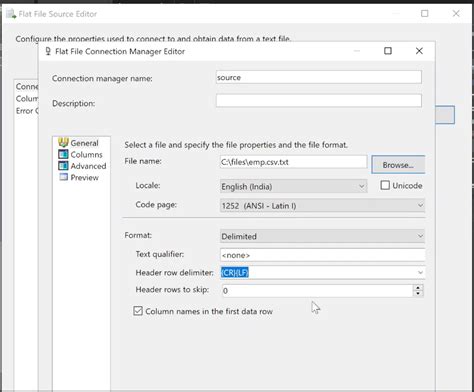Increase Header rows to skip with up arrow
474x392 pixels.
click(x=418, y=287)
